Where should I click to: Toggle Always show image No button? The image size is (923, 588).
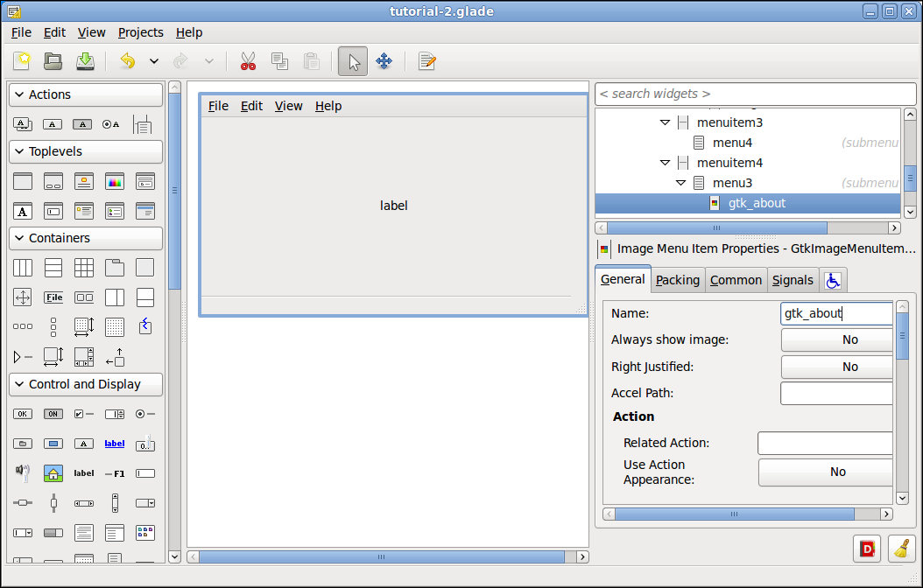pyautogui.click(x=837, y=339)
